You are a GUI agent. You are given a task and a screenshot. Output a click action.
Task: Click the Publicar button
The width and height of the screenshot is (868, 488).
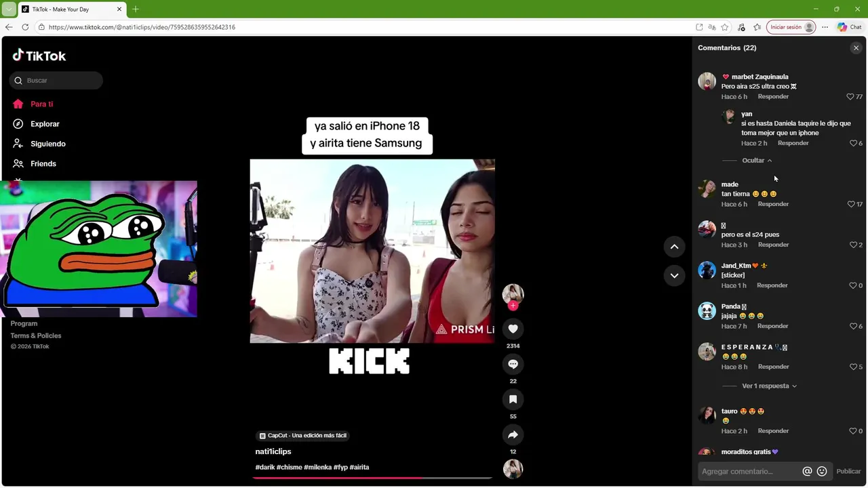click(x=848, y=472)
